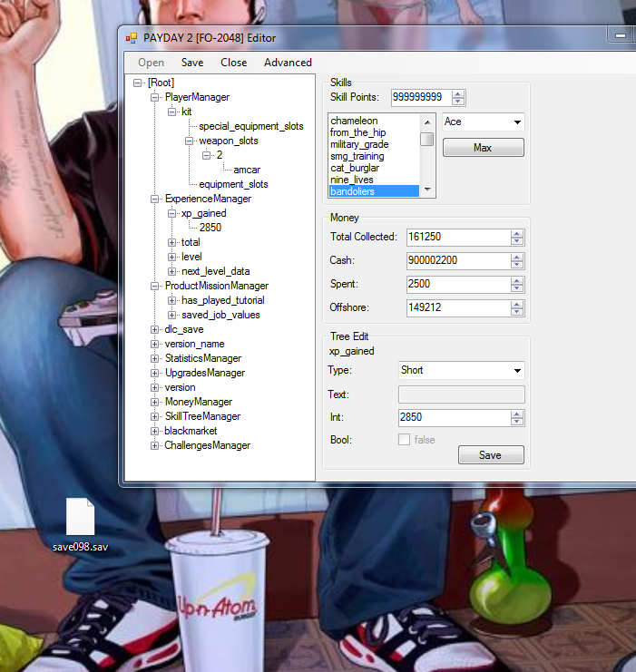Increase Skill Points with the up arrow
This screenshot has height=672, width=636.
click(458, 93)
